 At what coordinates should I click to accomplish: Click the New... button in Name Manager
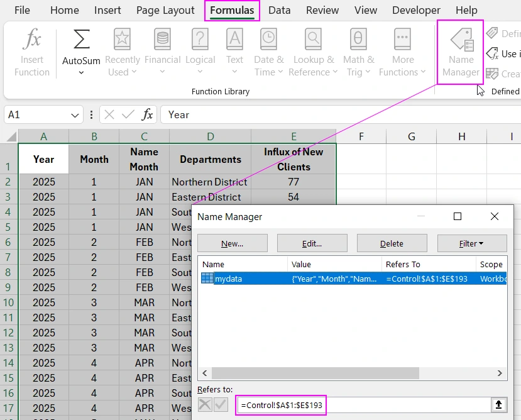(x=233, y=243)
